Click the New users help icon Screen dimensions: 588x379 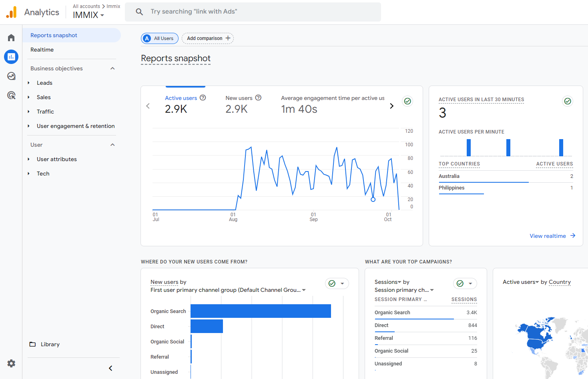point(258,98)
